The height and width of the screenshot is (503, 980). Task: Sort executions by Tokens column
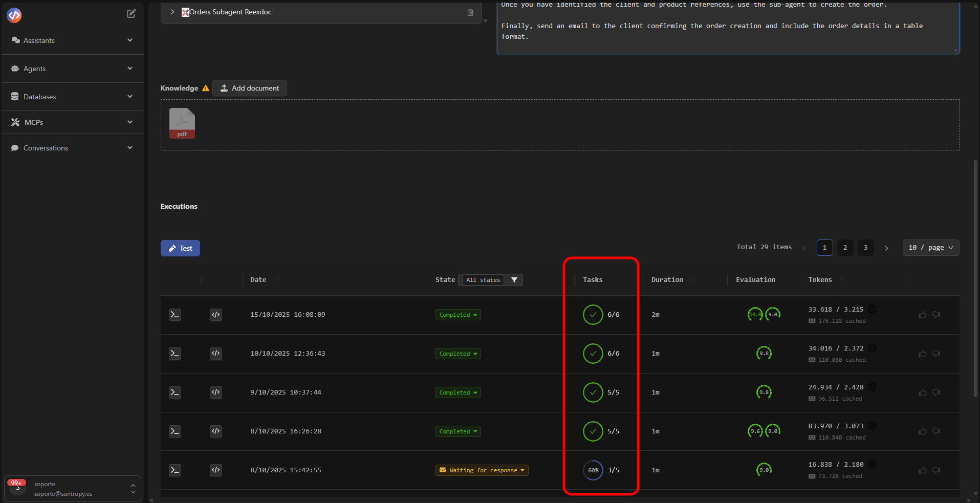[x=842, y=279]
